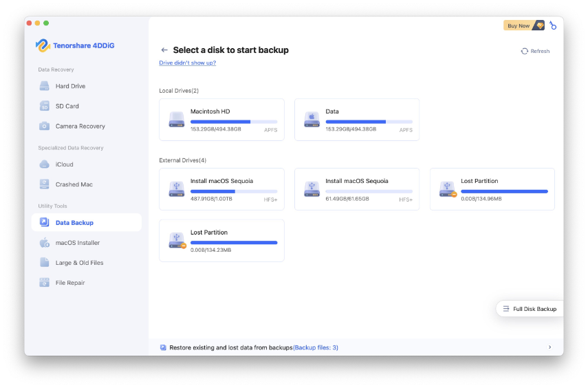
Task: Click the Macintosh HD drive icon
Action: pos(177,120)
